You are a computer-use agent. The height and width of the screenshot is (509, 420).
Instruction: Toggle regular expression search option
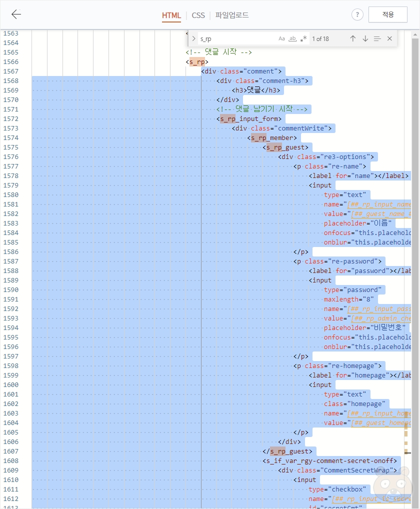(303, 38)
